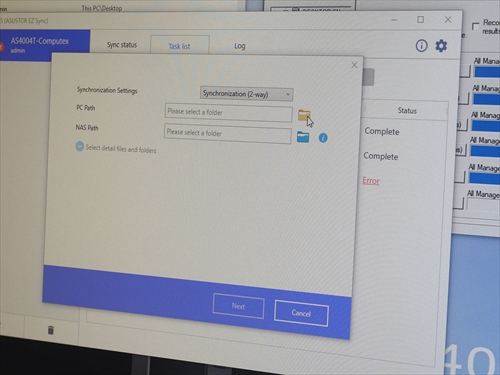Click the Cancel button
This screenshot has width=500, height=375.
pyautogui.click(x=301, y=313)
